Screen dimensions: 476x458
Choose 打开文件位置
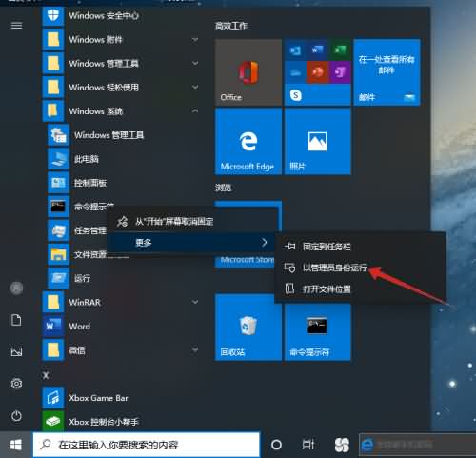[x=360, y=289]
